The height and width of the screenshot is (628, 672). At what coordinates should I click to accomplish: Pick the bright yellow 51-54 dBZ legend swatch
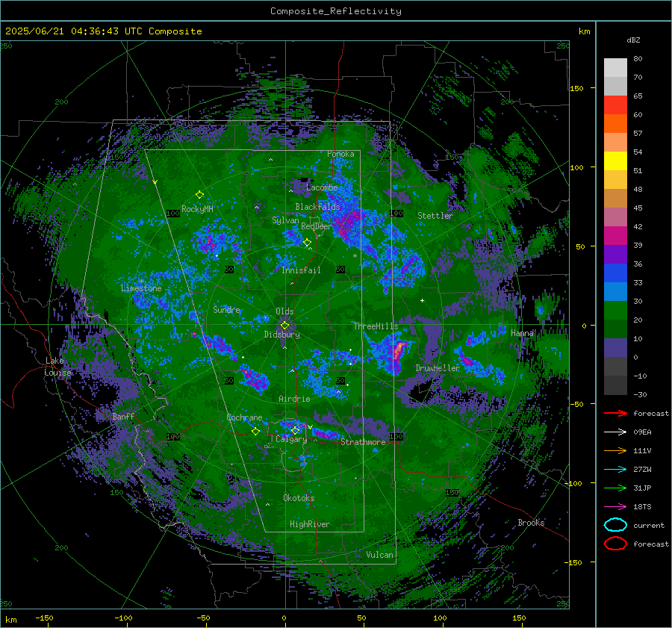pos(615,161)
